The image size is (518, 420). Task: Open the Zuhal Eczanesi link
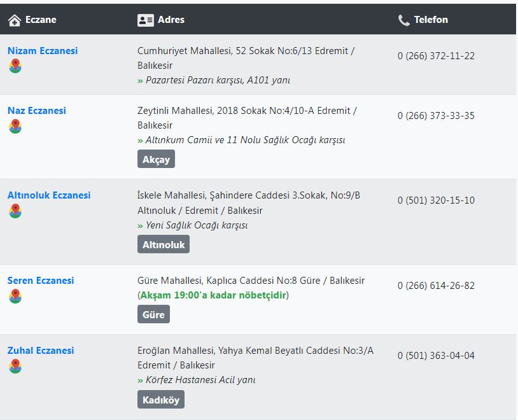point(41,350)
